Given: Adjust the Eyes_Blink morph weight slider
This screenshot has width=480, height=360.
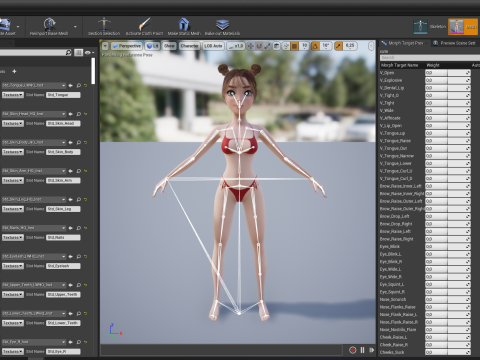Looking at the screenshot, I should (x=448, y=247).
